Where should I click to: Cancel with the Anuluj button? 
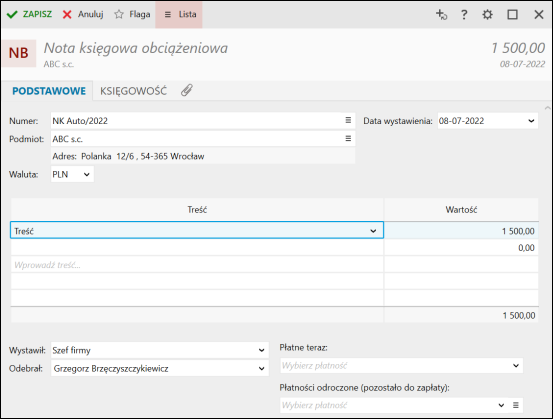pos(83,14)
